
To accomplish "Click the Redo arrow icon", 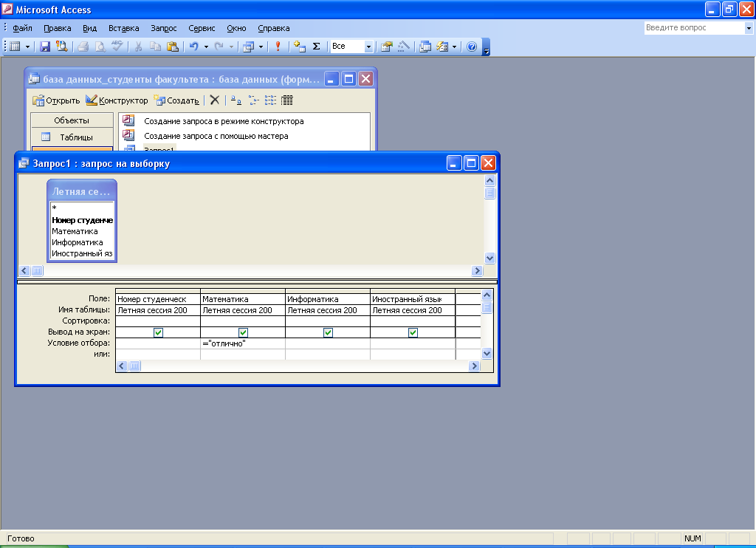I will click(219, 47).
